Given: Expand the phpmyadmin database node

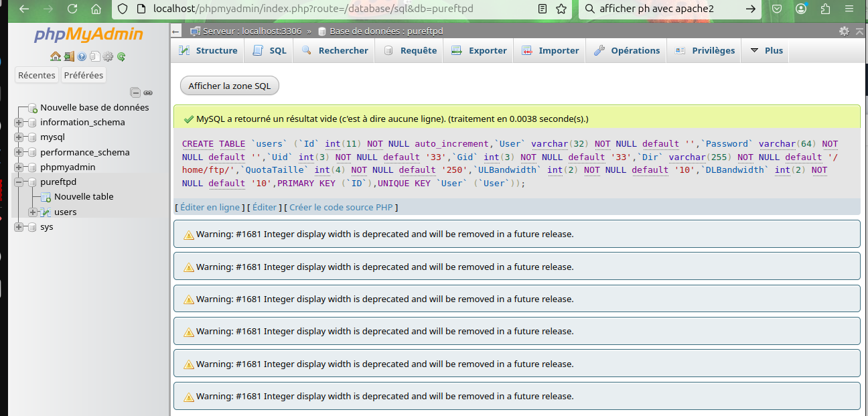Looking at the screenshot, I should pyautogui.click(x=18, y=167).
